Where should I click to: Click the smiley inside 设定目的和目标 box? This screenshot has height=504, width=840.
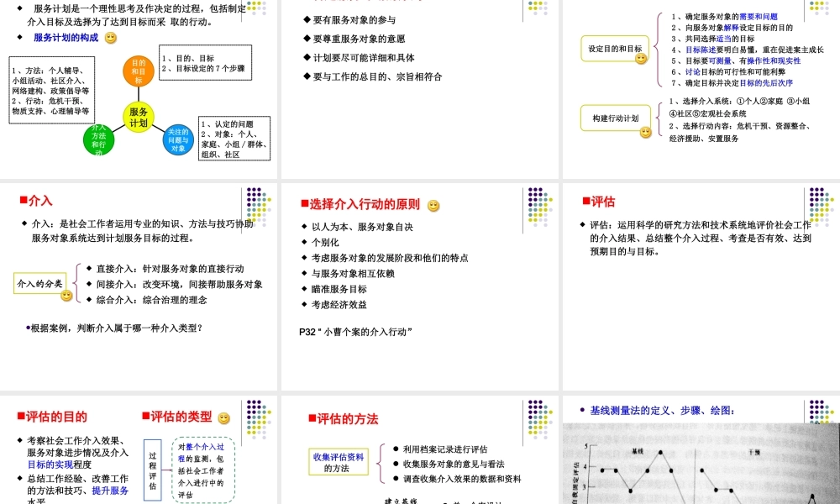[641, 60]
